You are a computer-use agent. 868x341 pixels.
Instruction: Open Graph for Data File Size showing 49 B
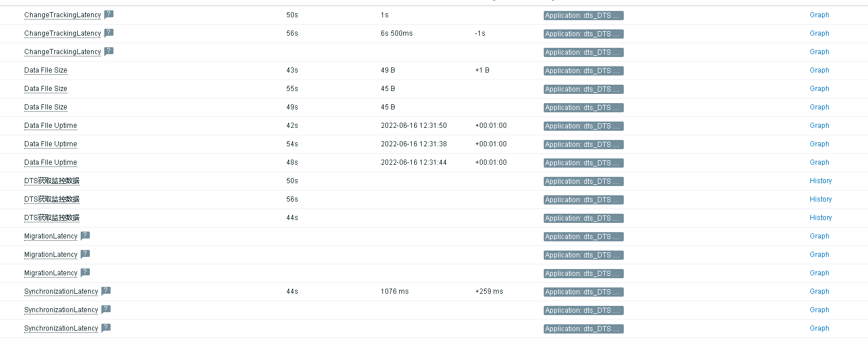pos(819,70)
